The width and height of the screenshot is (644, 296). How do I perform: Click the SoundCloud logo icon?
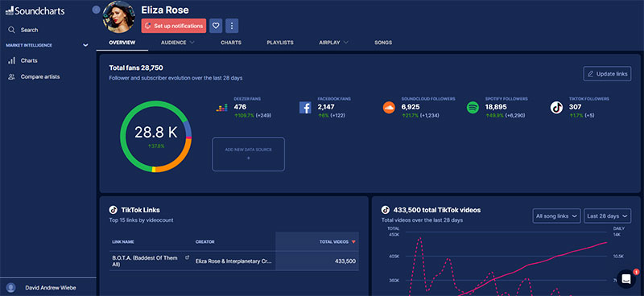pyautogui.click(x=389, y=108)
